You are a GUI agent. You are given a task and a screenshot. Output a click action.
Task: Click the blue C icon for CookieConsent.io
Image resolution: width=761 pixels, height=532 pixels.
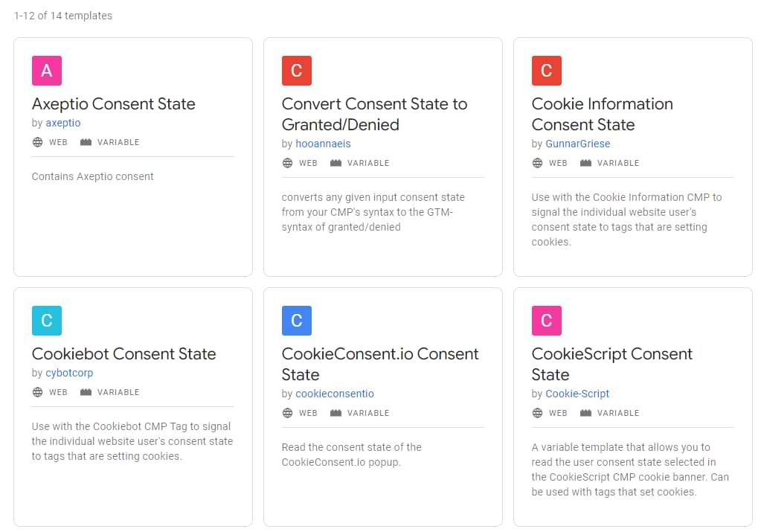click(x=297, y=321)
